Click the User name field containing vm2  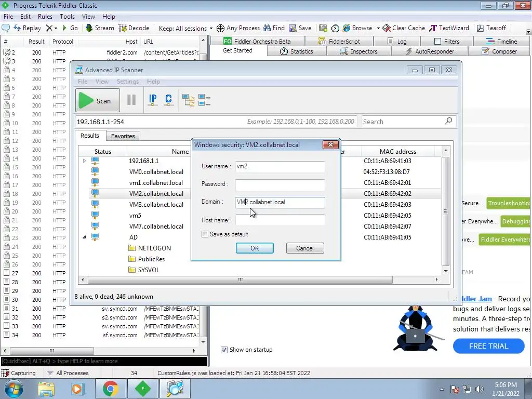coord(280,167)
